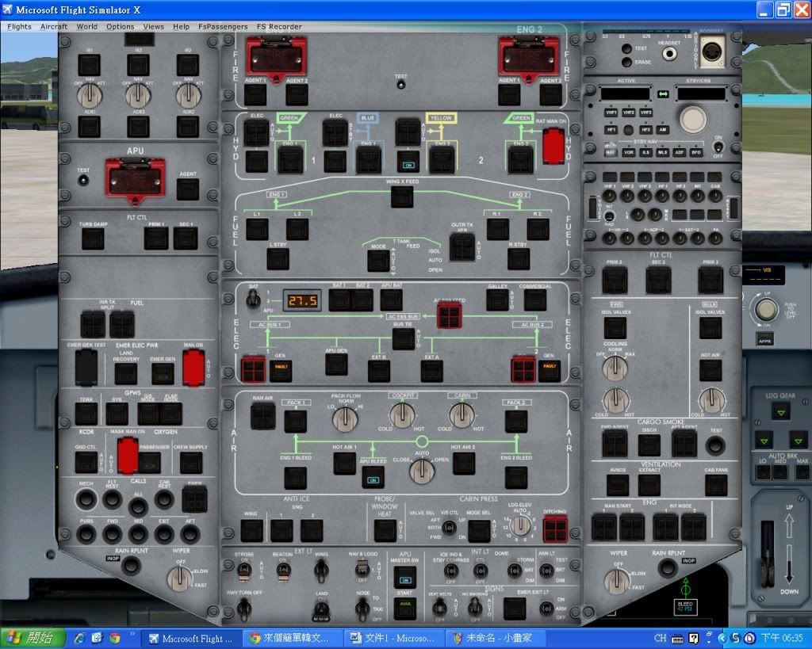The width and height of the screenshot is (812, 649).
Task: Click the X BLEED selector knob
Action: click(x=422, y=469)
